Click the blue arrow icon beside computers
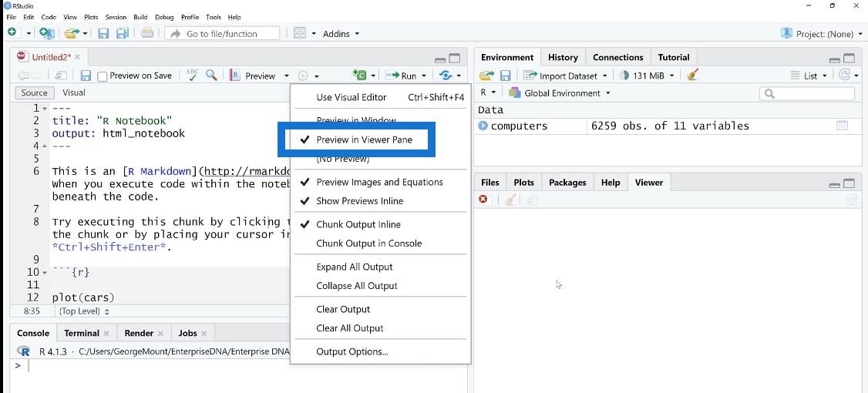The width and height of the screenshot is (868, 393). coord(483,126)
